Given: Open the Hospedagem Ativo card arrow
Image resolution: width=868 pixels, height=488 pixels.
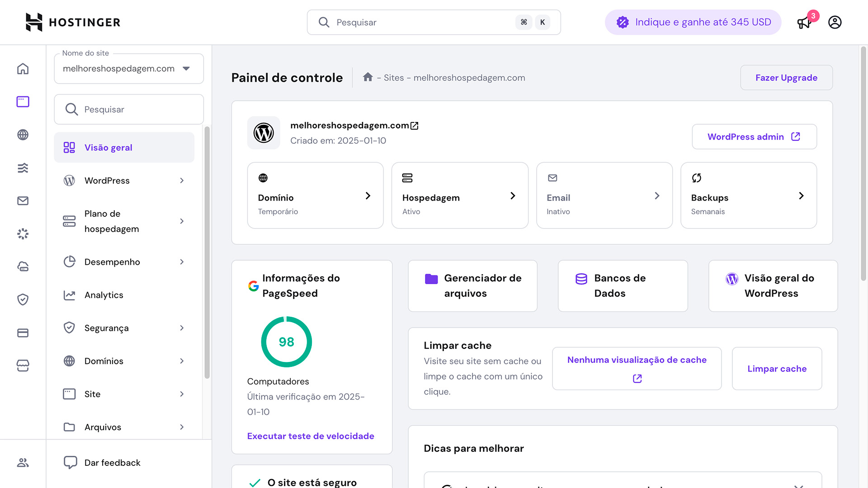Looking at the screenshot, I should [513, 196].
